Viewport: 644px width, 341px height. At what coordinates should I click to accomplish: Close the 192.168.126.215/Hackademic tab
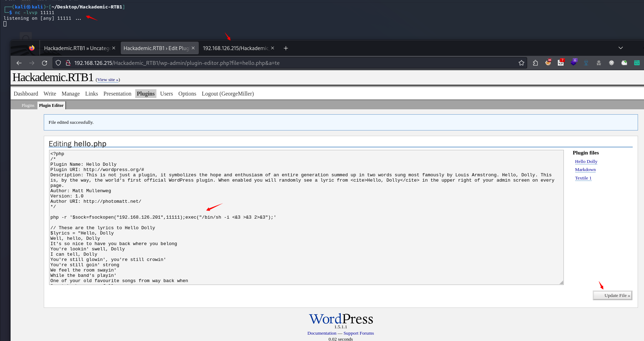(x=273, y=48)
